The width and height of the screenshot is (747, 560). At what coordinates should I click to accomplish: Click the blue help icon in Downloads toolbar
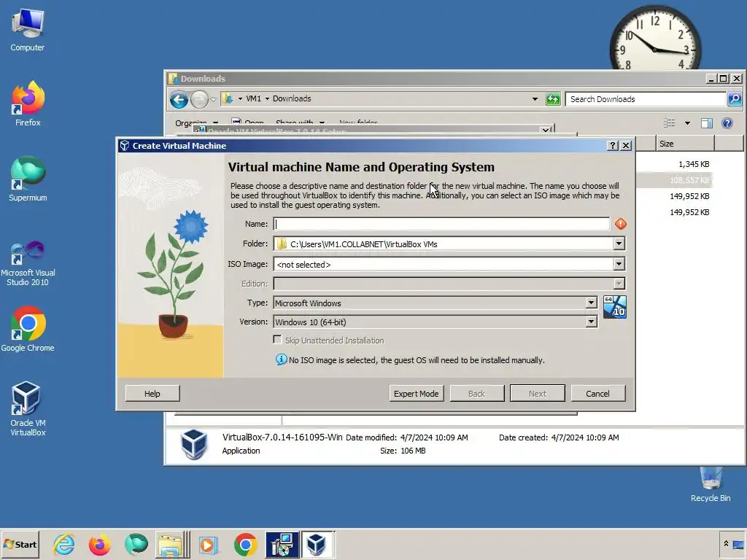[727, 123]
